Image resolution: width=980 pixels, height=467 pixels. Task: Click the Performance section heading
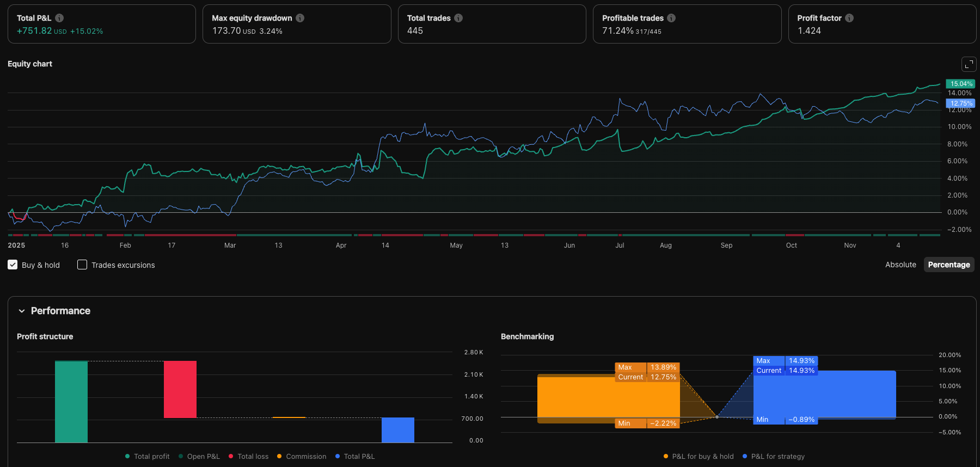point(60,311)
